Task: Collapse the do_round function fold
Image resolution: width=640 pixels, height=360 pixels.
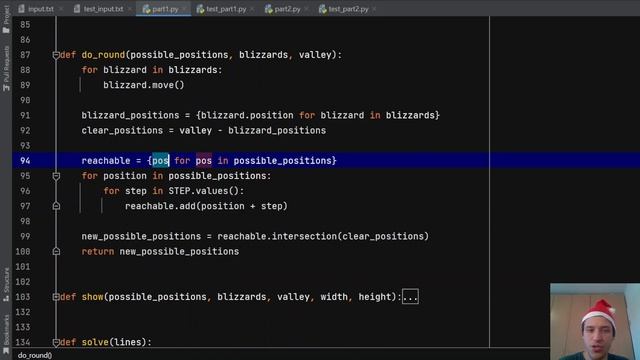Action: click(x=56, y=55)
